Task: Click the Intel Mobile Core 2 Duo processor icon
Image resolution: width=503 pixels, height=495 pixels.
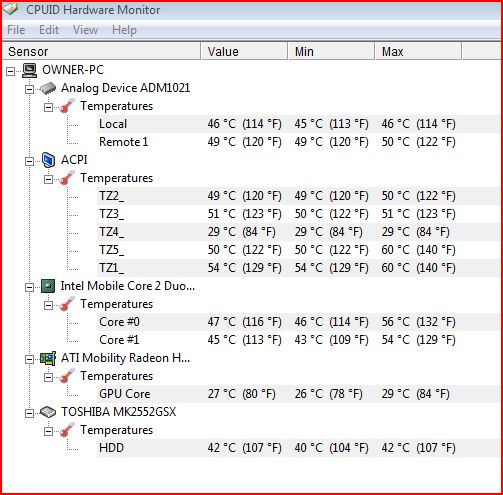Action: click(x=48, y=286)
